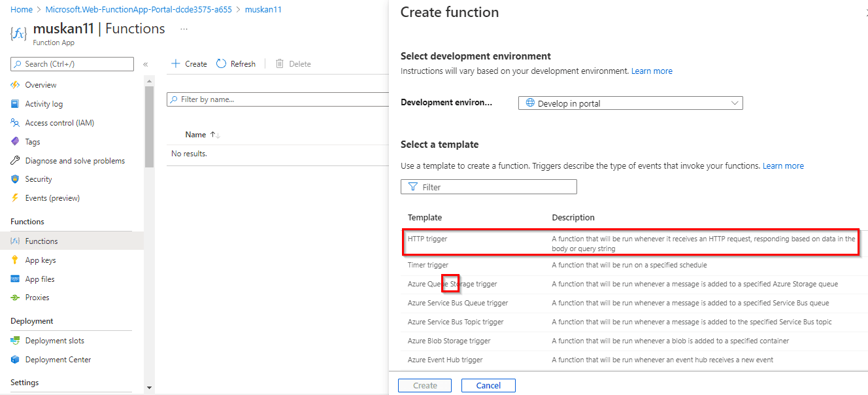Click the Deployment Center cube icon

click(15, 360)
